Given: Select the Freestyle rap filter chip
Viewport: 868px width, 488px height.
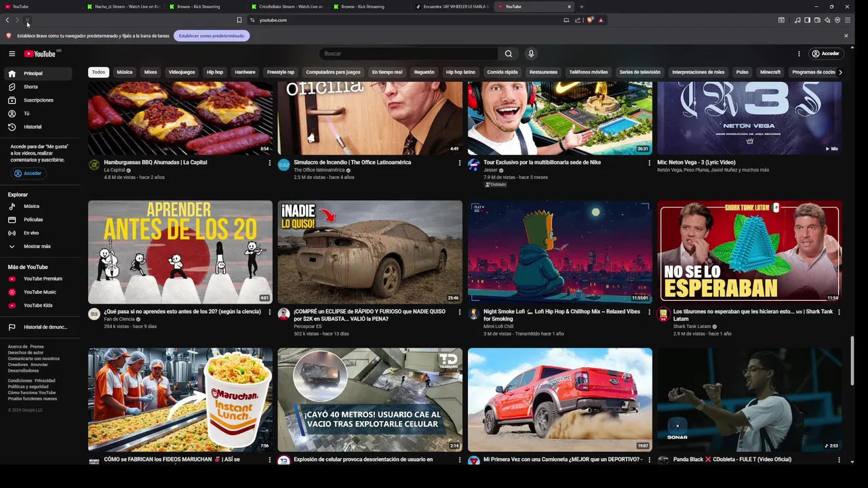Looking at the screenshot, I should click(x=281, y=72).
